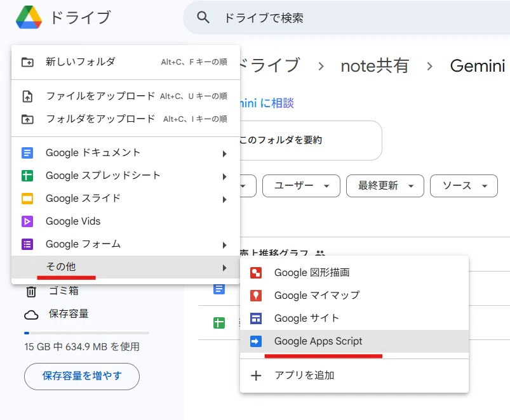Click the breadcrumb chevron before Gemini
510x420 pixels.
click(430, 66)
